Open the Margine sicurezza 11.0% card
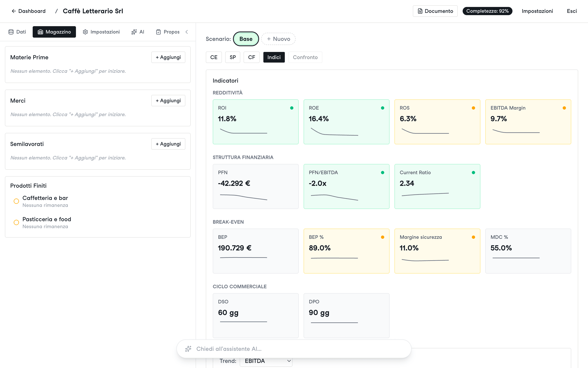 (x=437, y=251)
